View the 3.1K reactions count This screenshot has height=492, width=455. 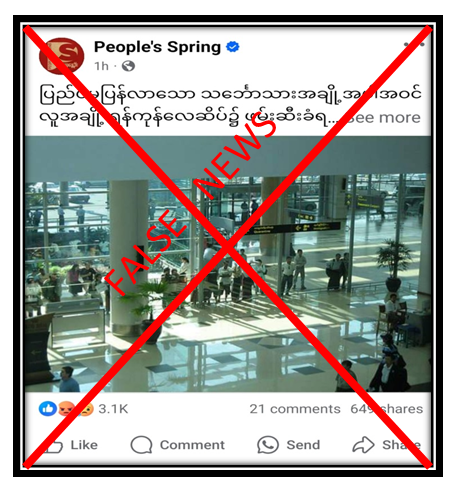(x=113, y=409)
